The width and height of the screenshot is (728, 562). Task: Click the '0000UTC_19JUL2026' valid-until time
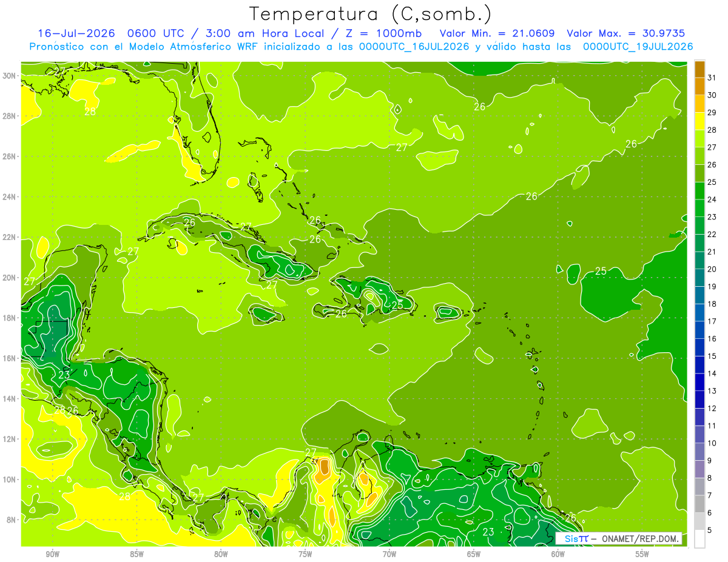pyautogui.click(x=638, y=47)
